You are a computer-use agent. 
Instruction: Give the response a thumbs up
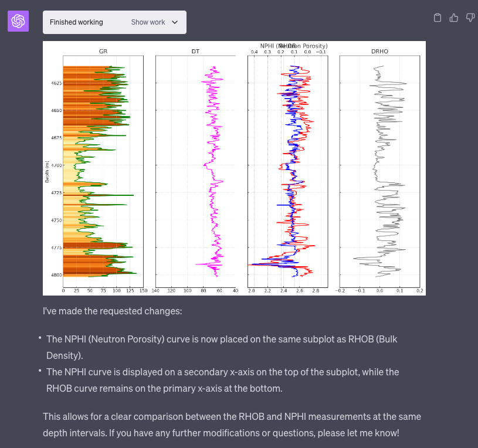tap(454, 18)
